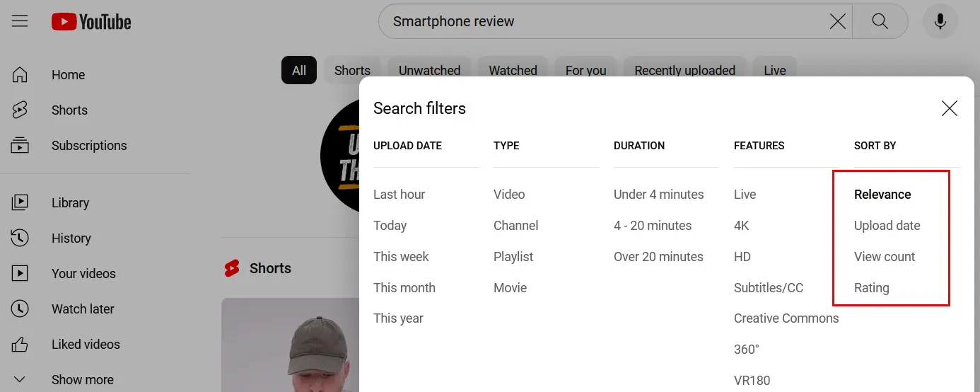Open the hamburger guide menu icon
This screenshot has width=980, height=392.
click(x=20, y=21)
